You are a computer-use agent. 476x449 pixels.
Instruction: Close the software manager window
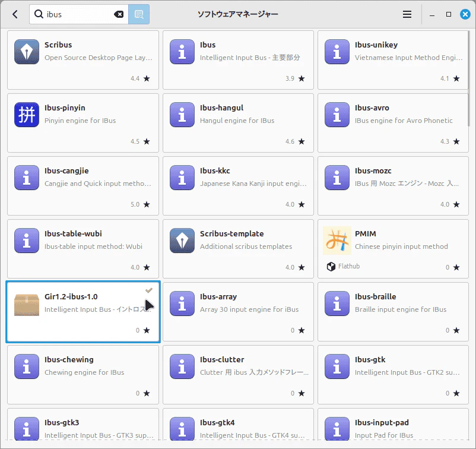(x=465, y=14)
